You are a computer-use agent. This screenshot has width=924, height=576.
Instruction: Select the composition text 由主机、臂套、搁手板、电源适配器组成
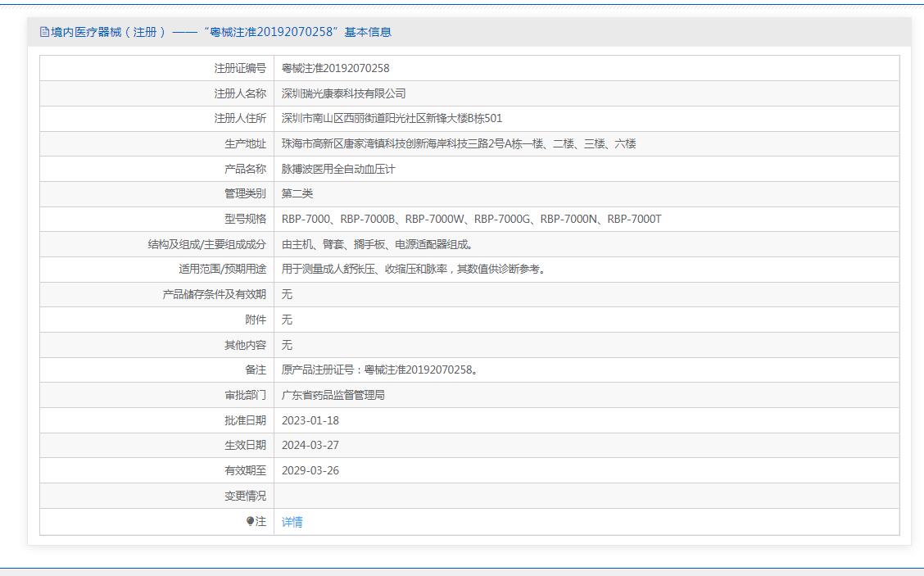click(x=377, y=244)
